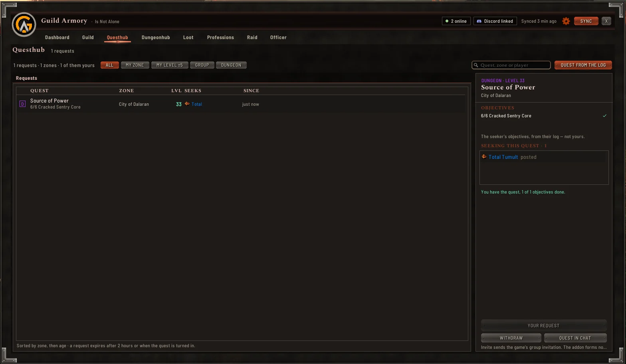This screenshot has width=626, height=364.
Task: Select the ALL filter
Action: [109, 65]
